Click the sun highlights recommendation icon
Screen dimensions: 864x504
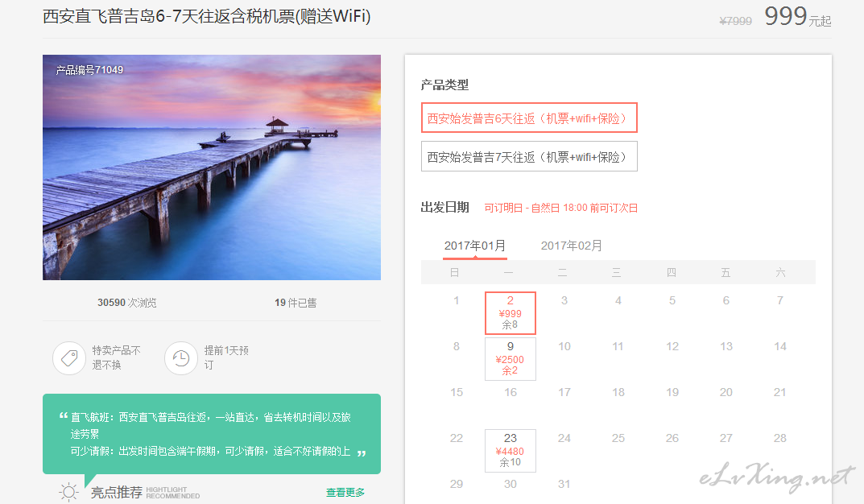click(x=69, y=492)
